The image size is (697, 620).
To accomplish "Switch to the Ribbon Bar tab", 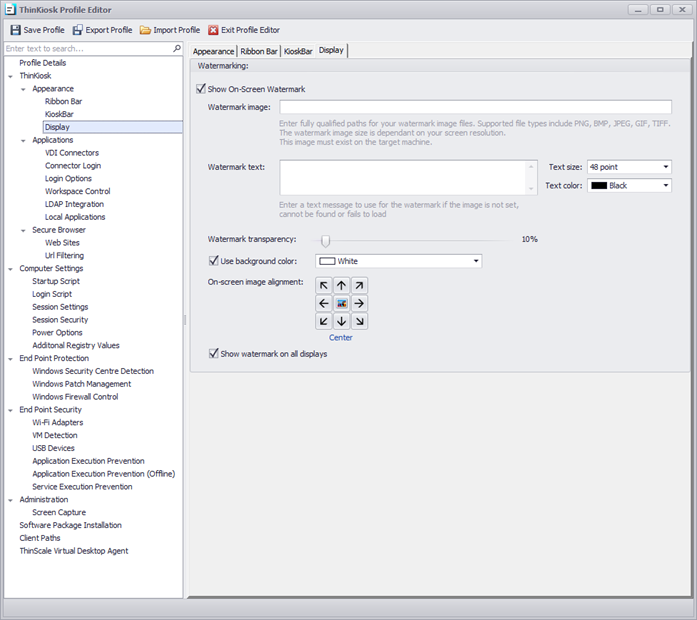I will tap(259, 51).
